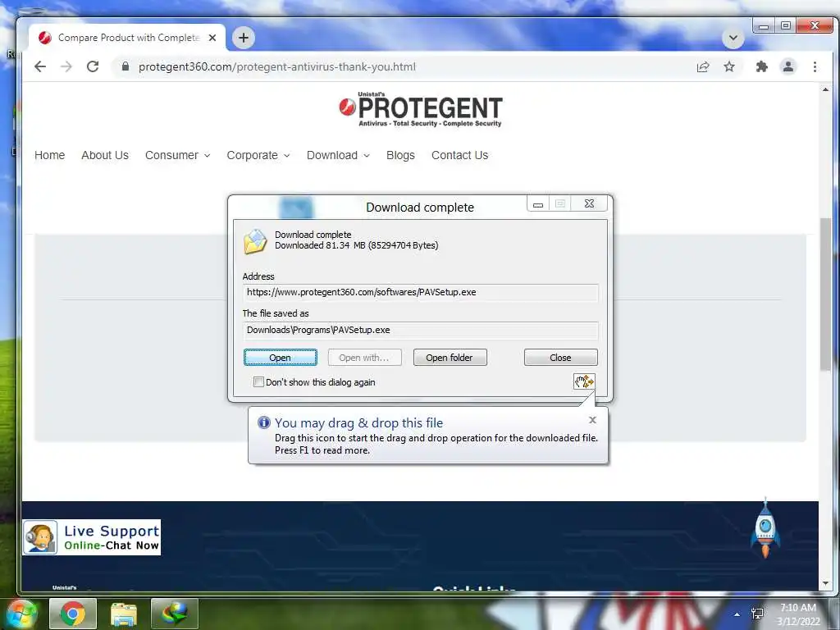Click Chrome back arrow button
This screenshot has width=840, height=630.
(x=40, y=67)
